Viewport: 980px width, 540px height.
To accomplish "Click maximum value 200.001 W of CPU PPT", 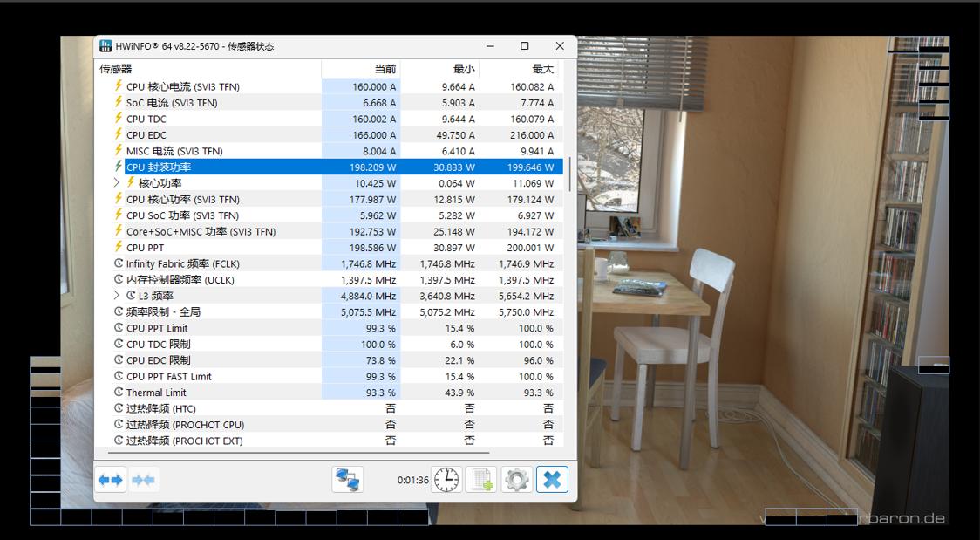I will [530, 248].
